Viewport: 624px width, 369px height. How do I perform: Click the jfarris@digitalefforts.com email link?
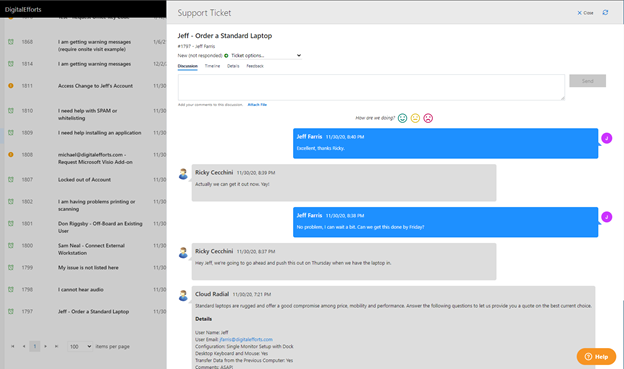click(x=246, y=340)
